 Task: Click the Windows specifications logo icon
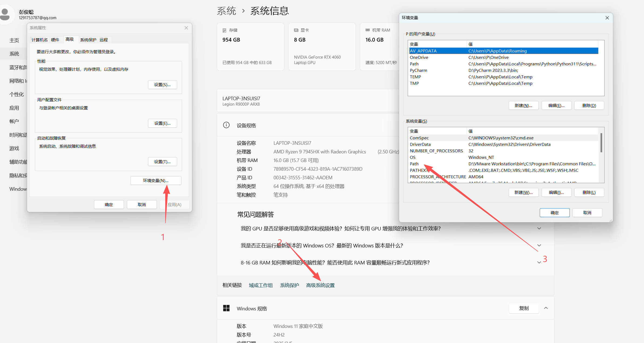tap(226, 308)
